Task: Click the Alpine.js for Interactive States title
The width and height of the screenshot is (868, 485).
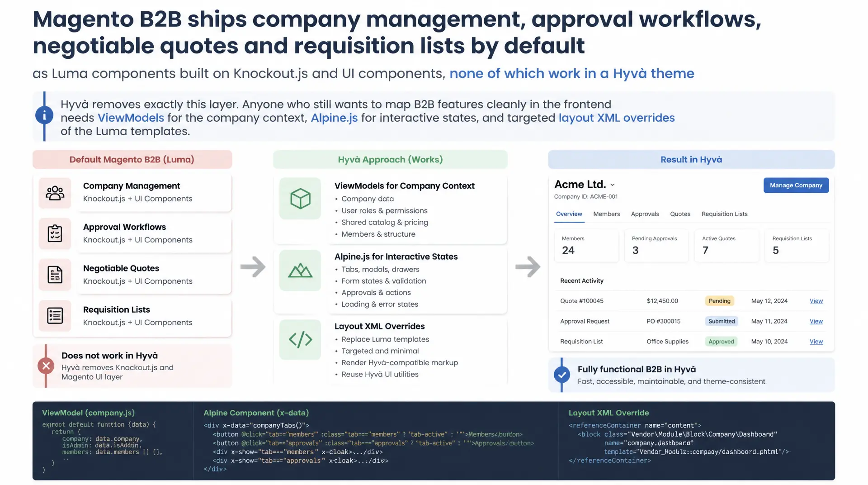Action: coord(396,257)
